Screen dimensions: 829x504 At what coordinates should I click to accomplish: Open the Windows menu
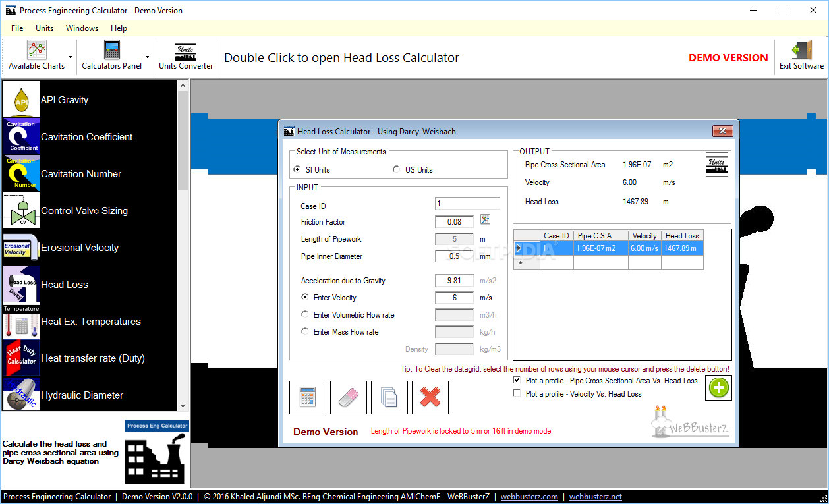tap(82, 28)
